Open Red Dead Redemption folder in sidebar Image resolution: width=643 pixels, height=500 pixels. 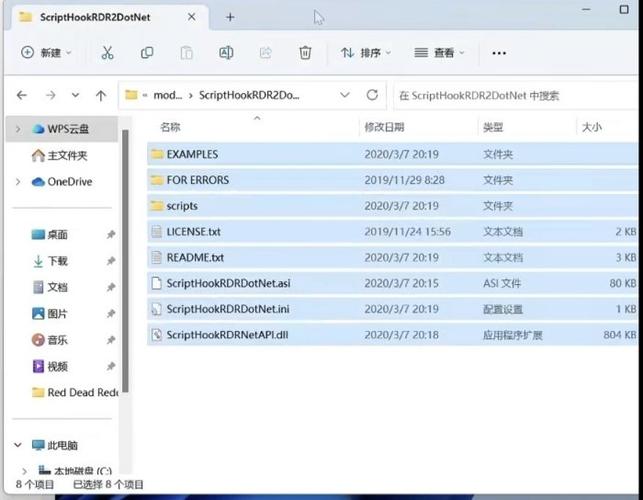[75, 393]
